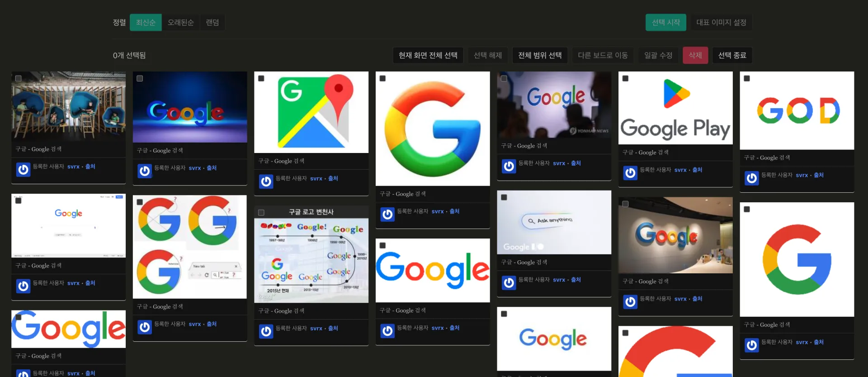Open 대표 이미지 설정
Viewport: 868px width, 377px height.
[721, 22]
